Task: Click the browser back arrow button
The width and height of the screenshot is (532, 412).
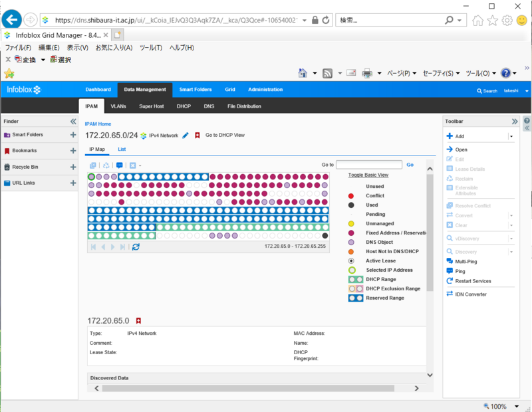Action: click(x=11, y=20)
